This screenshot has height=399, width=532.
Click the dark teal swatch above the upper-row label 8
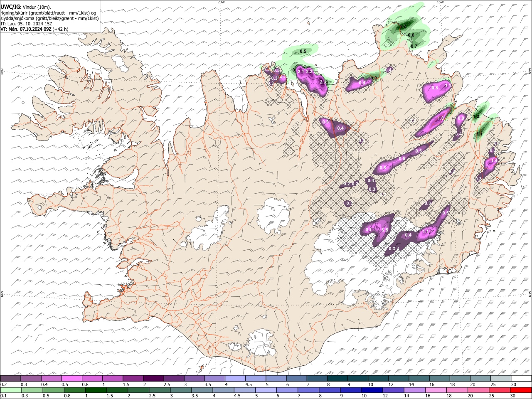(x=337, y=379)
